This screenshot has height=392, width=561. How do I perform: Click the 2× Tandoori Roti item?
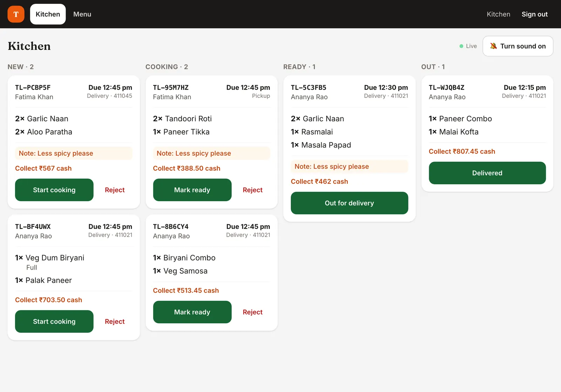click(182, 119)
